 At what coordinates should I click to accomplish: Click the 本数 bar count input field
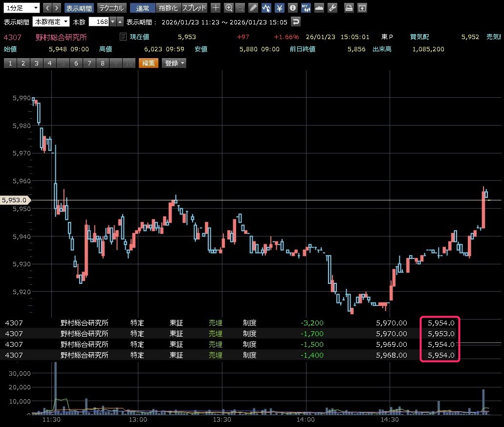pyautogui.click(x=98, y=21)
